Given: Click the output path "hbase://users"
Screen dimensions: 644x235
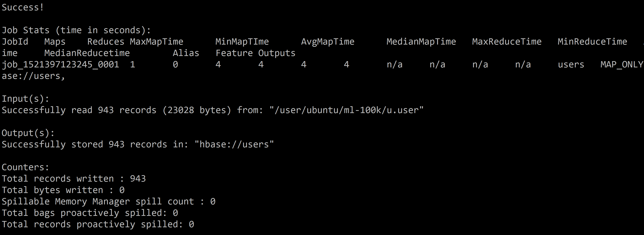Looking at the screenshot, I should [234, 145].
